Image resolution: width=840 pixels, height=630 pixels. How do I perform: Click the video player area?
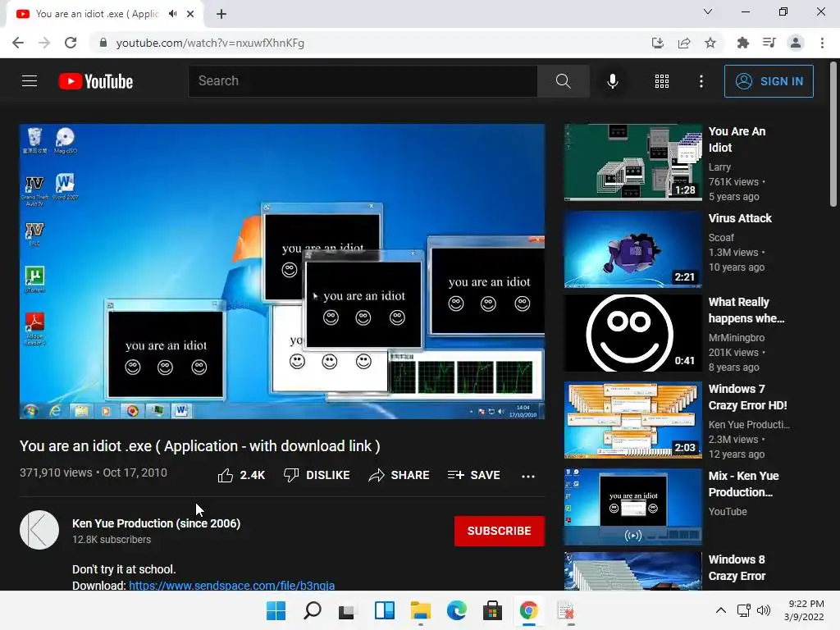pos(282,272)
